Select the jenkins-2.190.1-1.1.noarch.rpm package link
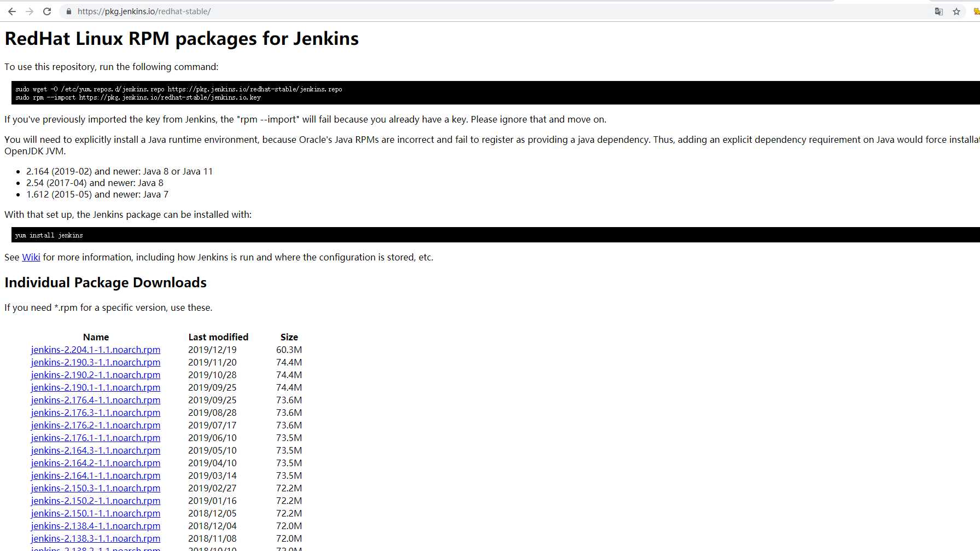This screenshot has width=980, height=551. point(96,387)
